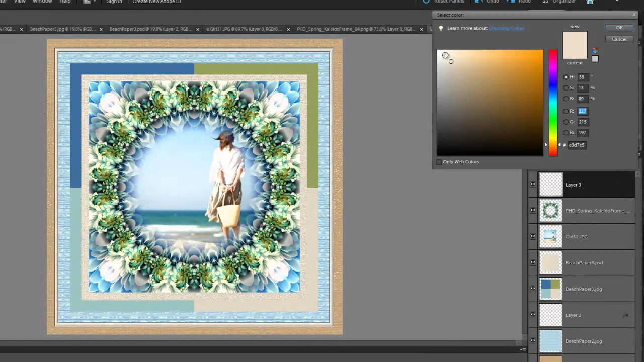
Task: Toggle visibility of Girl31.JPG layer
Action: (533, 237)
